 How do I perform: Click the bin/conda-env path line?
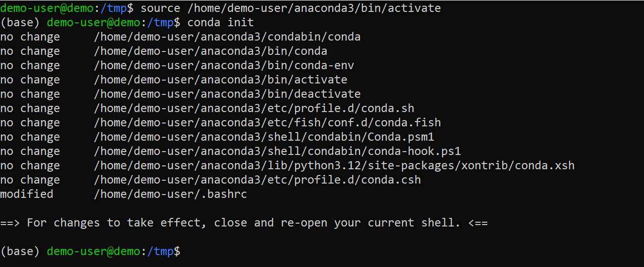pos(224,65)
